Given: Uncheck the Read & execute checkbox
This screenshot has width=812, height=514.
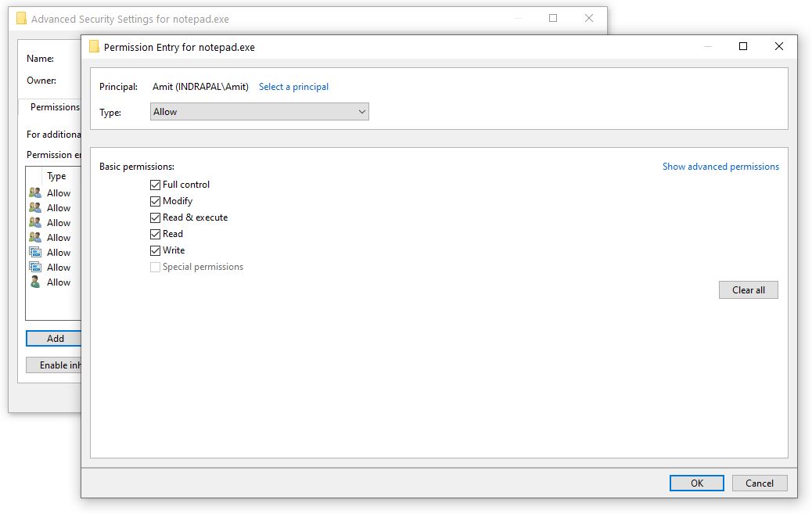Looking at the screenshot, I should tap(156, 217).
